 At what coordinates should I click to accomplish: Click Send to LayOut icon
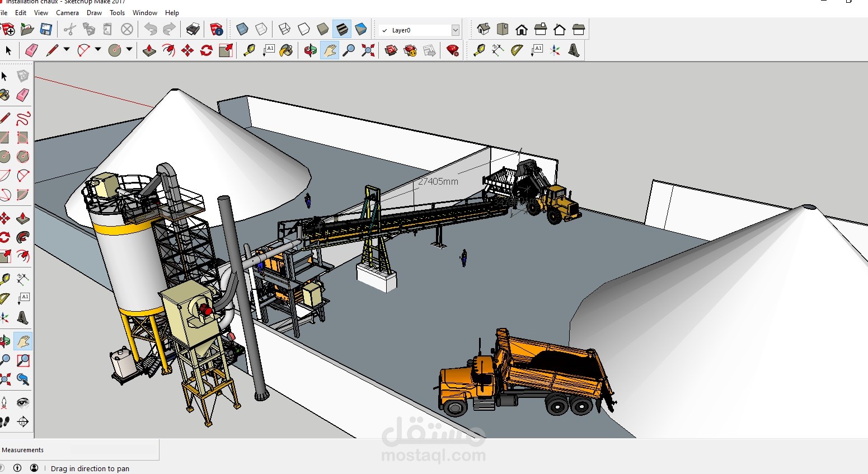coord(429,50)
